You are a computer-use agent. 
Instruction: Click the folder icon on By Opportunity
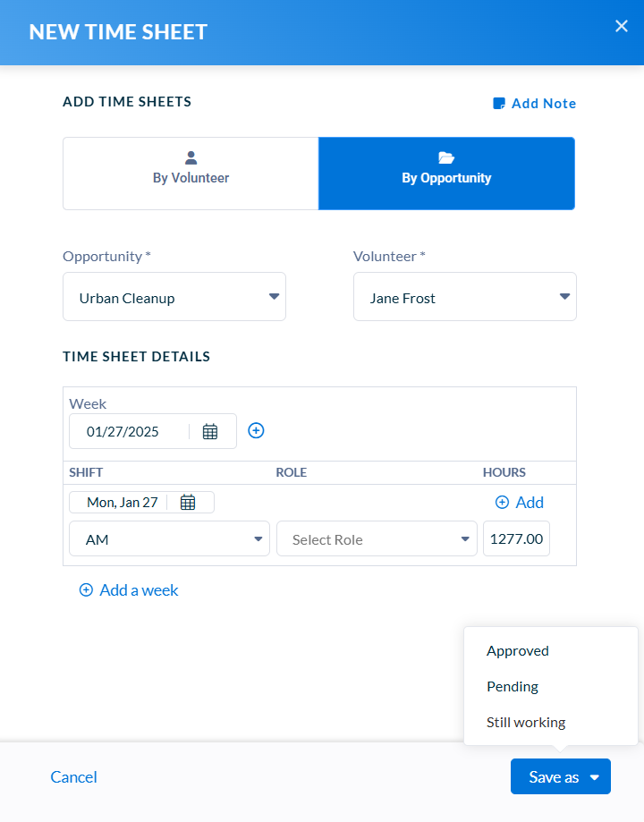446,157
